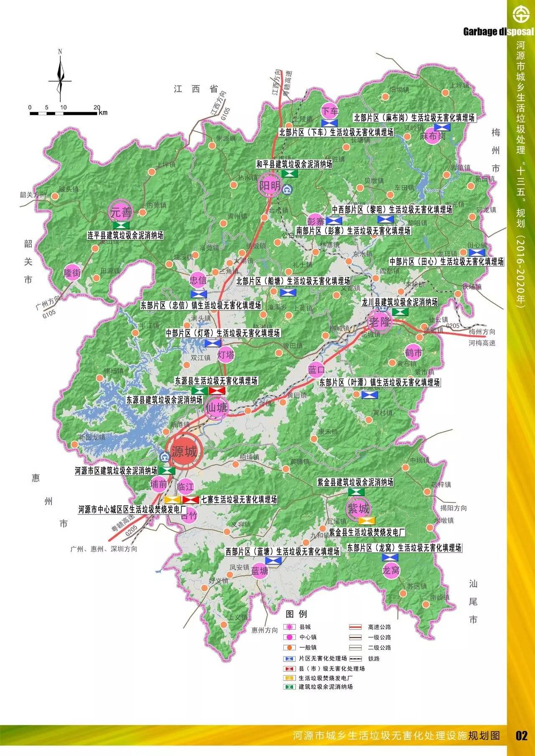Click the red icon left of 七寨 label
This screenshot has width=535, height=756.
pyautogui.click(x=191, y=499)
